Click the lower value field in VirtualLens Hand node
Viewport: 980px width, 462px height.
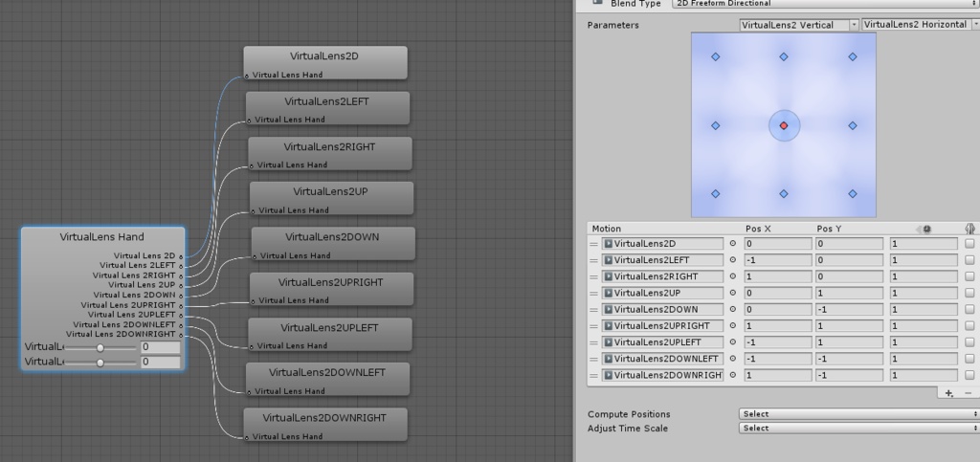[x=161, y=363]
